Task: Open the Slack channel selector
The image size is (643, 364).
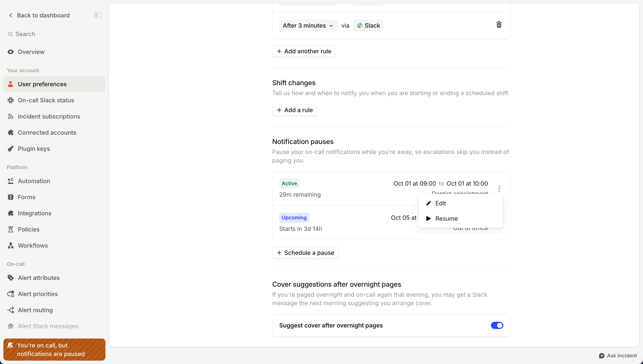Action: [x=368, y=25]
